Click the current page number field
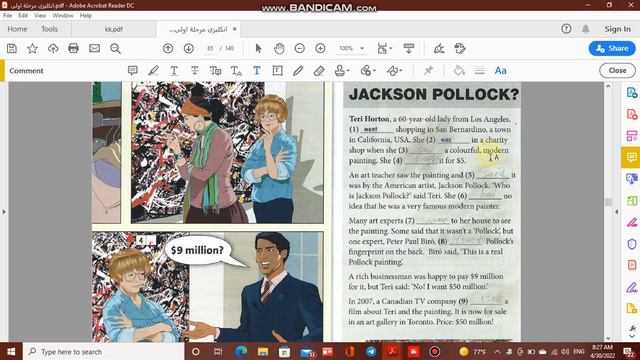The height and width of the screenshot is (360, 640). pos(210,49)
